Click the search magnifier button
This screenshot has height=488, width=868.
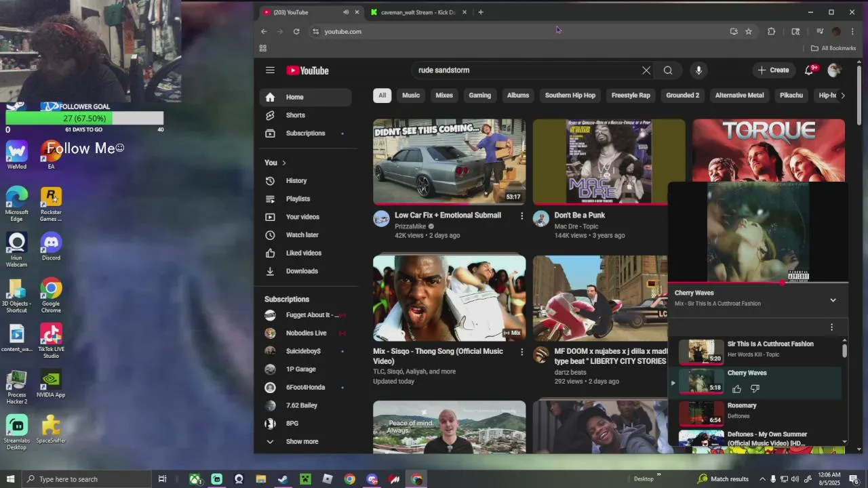click(668, 70)
